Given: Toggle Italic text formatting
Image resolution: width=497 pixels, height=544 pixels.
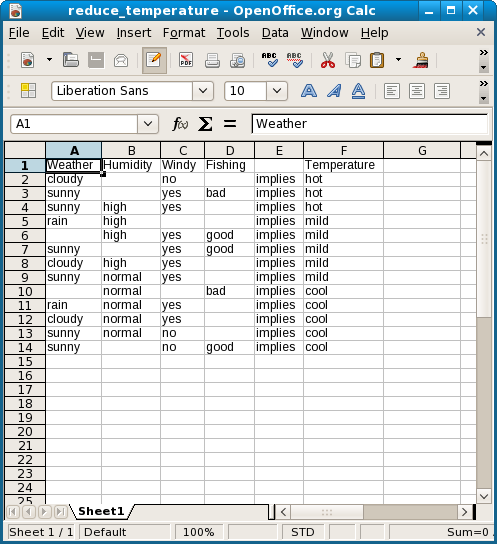Looking at the screenshot, I should pos(334,91).
